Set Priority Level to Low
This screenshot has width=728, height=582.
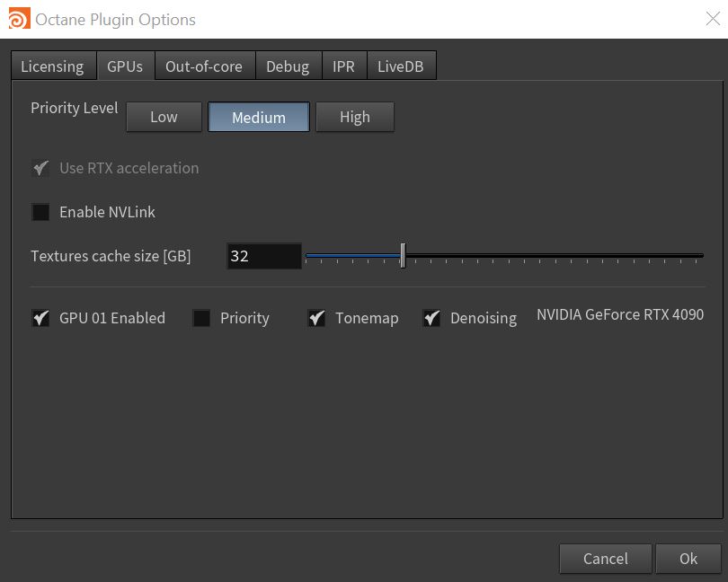click(164, 117)
